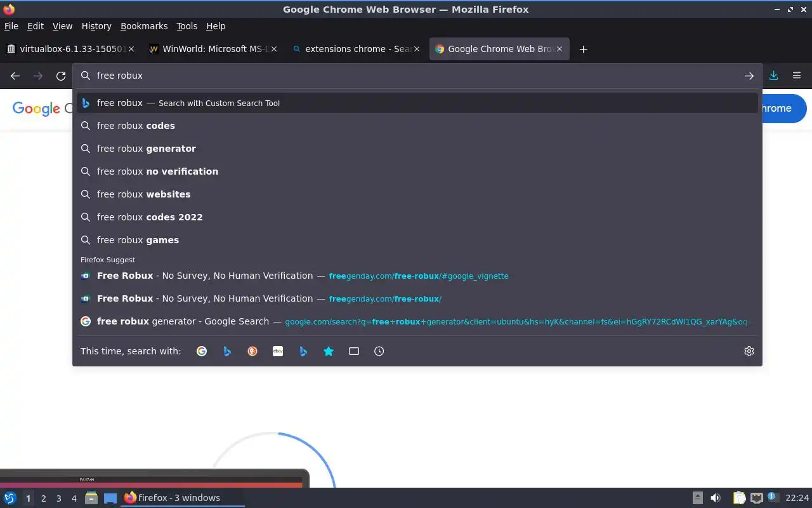This screenshot has height=508, width=812.
Task: Click the Go arrow in the address bar
Action: 749,76
